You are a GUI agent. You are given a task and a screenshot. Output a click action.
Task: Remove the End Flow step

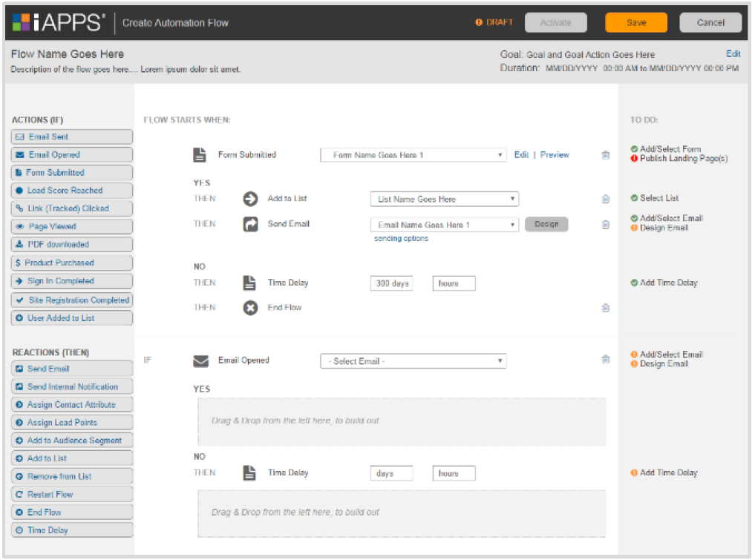coord(606,308)
